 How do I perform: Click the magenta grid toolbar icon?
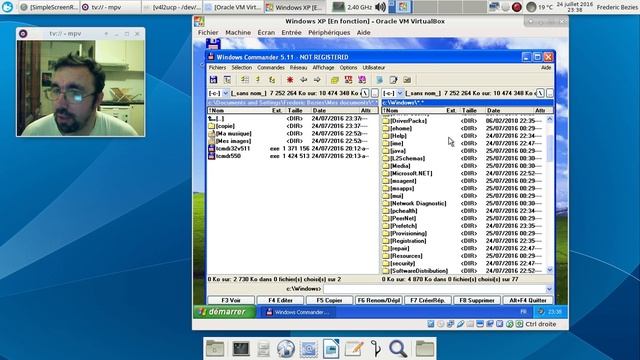362,80
